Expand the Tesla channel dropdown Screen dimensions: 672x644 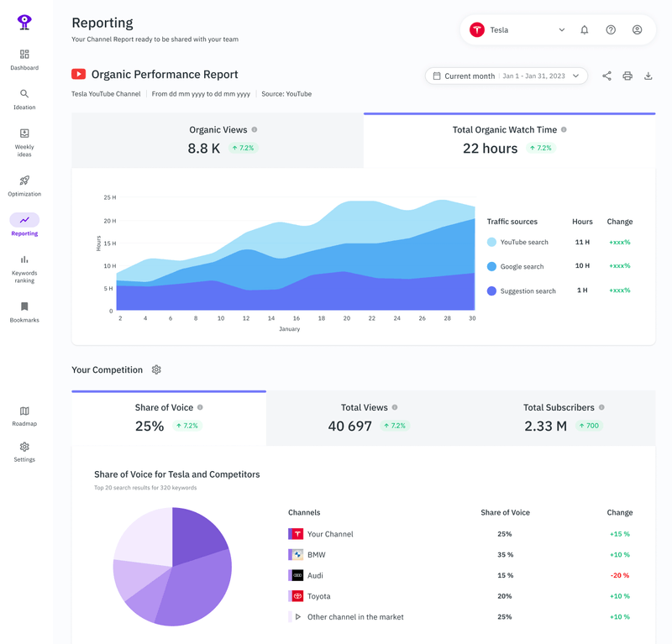pyautogui.click(x=561, y=30)
